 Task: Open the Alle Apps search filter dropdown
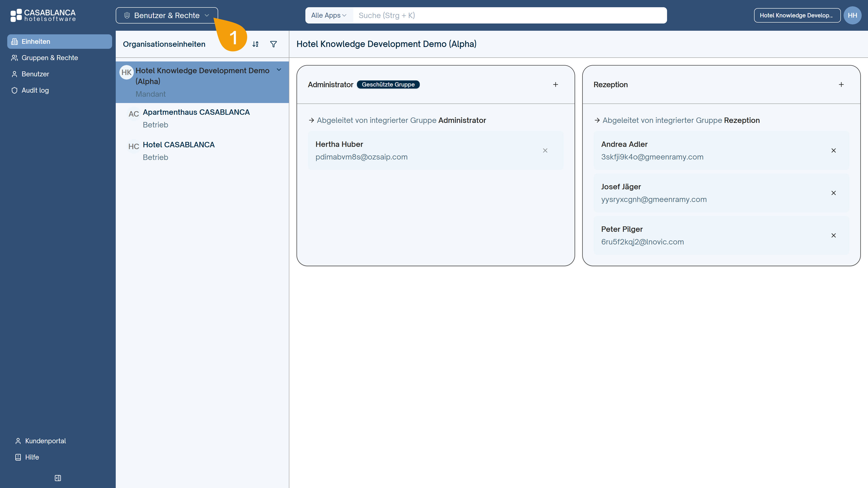(328, 16)
